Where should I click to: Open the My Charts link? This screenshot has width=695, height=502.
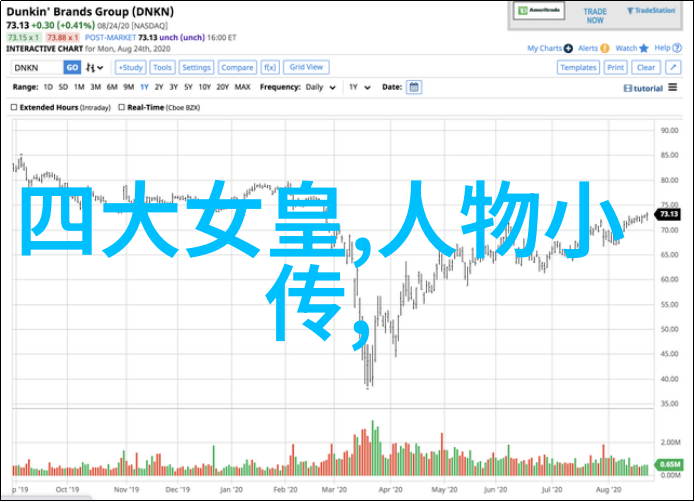click(x=544, y=48)
